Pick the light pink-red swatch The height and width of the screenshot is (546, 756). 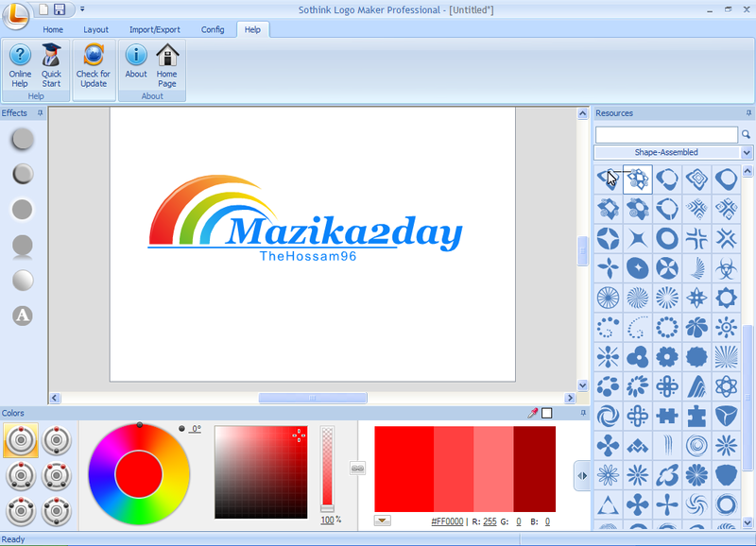pyautogui.click(x=493, y=469)
